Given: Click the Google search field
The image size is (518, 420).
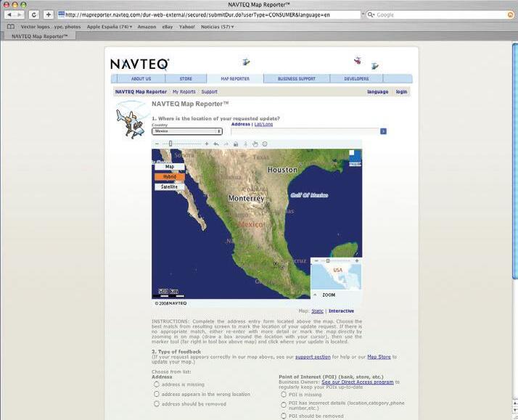Looking at the screenshot, I should (440, 15).
